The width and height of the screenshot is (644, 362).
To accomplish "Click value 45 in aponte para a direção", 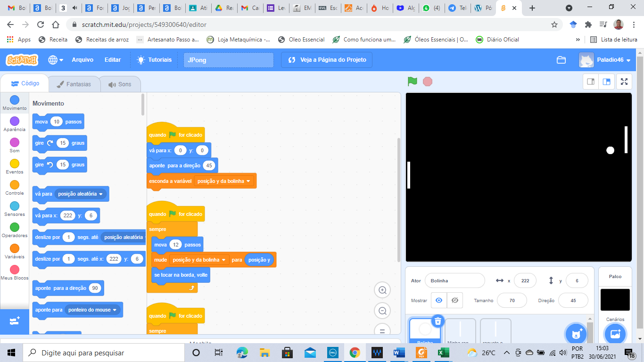I will pyautogui.click(x=209, y=165).
